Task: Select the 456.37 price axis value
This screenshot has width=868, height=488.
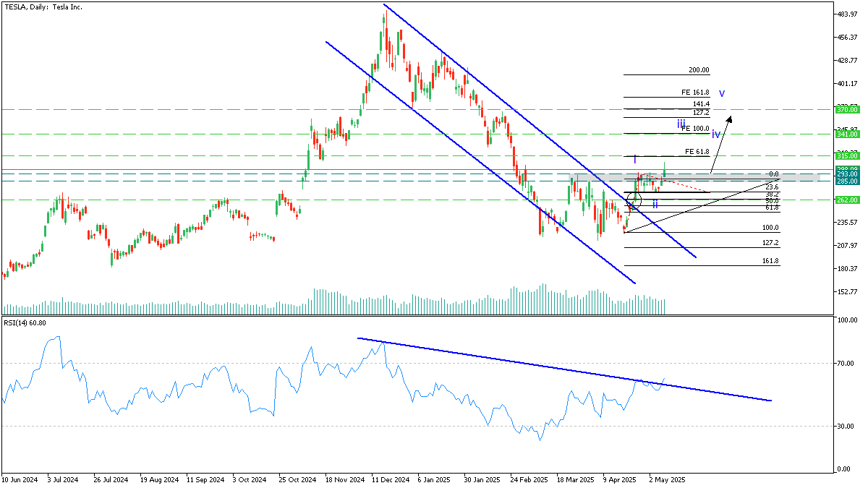Action: point(848,38)
